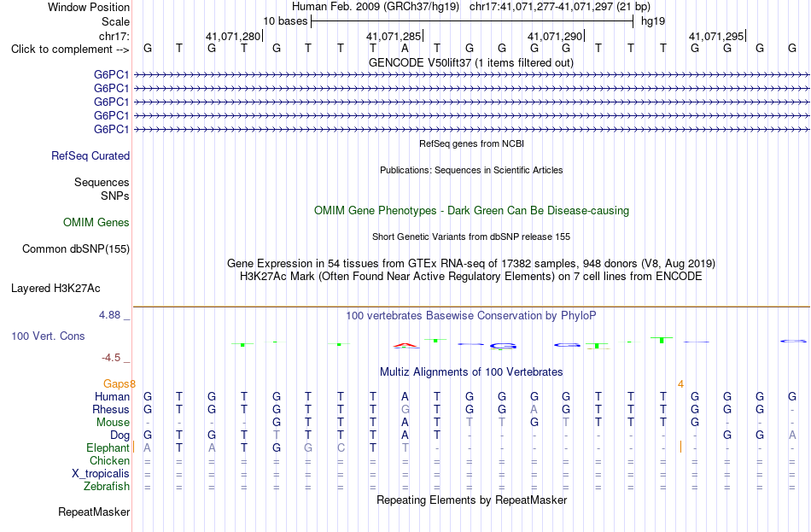811x532 pixels.
Task: Click the H3K27Ac Mark ENCODE track title
Action: click(x=471, y=277)
